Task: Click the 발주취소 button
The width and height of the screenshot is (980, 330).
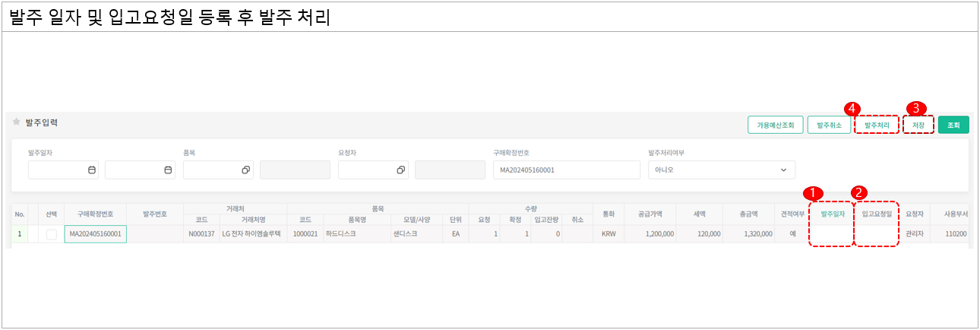Action: [829, 125]
